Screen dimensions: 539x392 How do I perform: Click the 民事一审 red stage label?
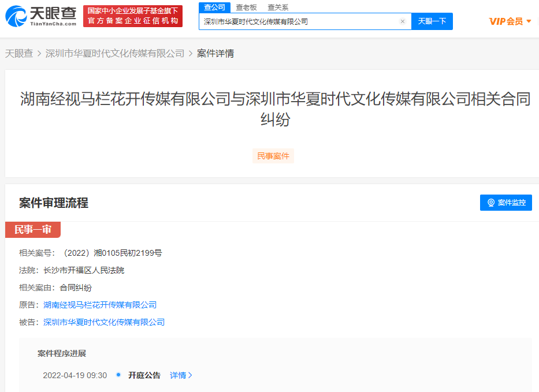tap(32, 230)
